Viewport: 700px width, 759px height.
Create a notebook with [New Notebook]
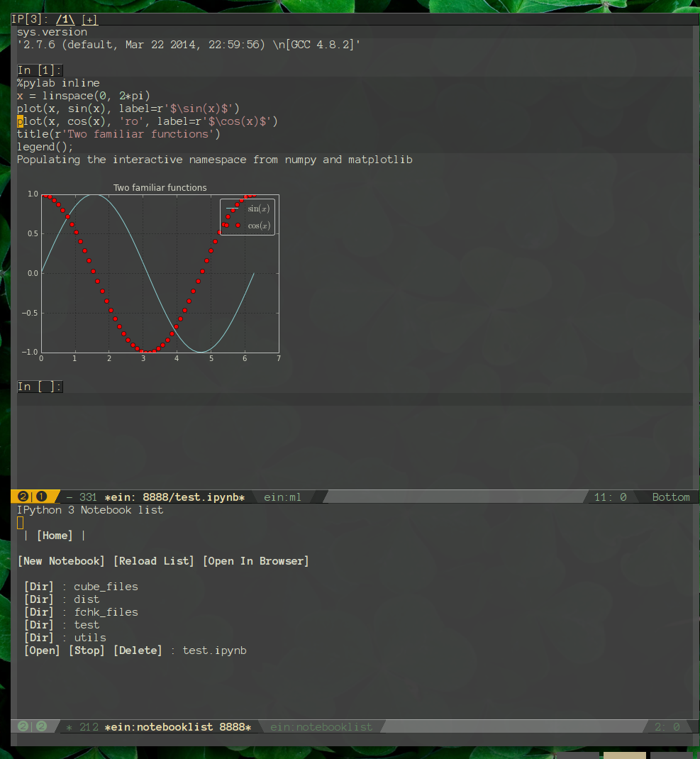[x=61, y=561]
